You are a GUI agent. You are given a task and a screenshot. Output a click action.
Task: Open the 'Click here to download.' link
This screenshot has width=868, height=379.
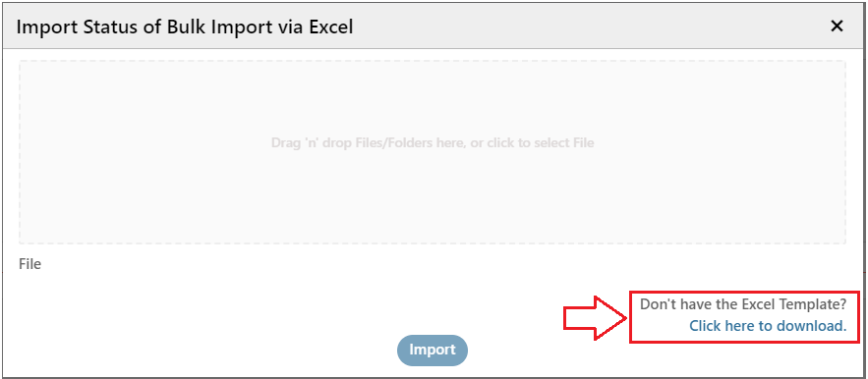point(768,326)
